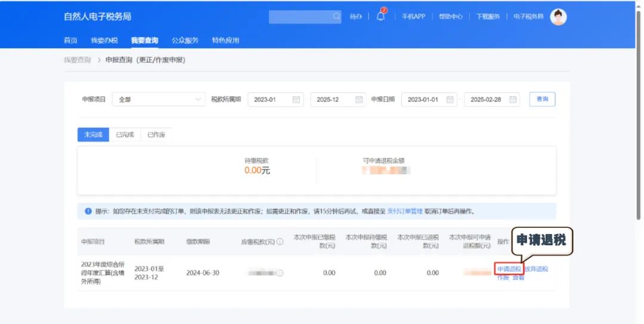Click the user avatar in the header
This screenshot has width=644, height=324.
tap(558, 17)
